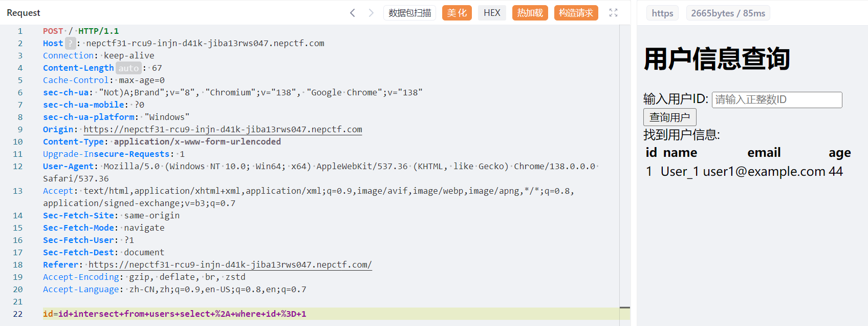The width and height of the screenshot is (868, 326).
Task: Open the Referer header URL link
Action: pos(230,265)
